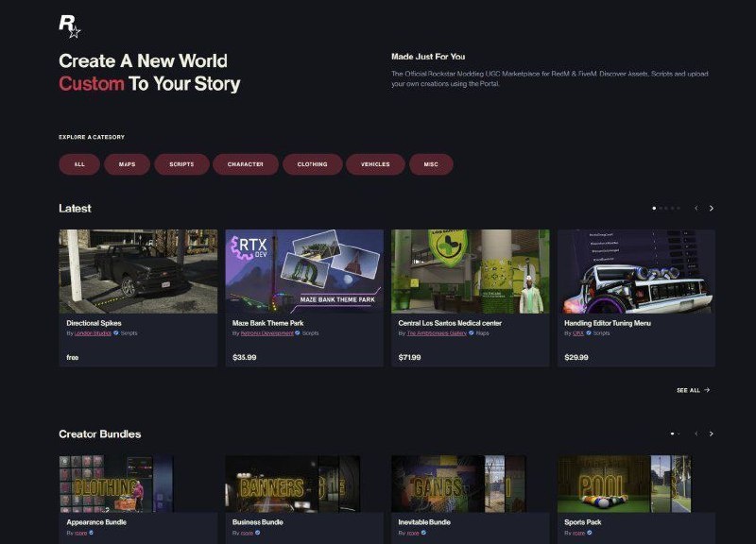
Task: Open the Directional Spikes creator's verified badge
Action: tap(116, 333)
